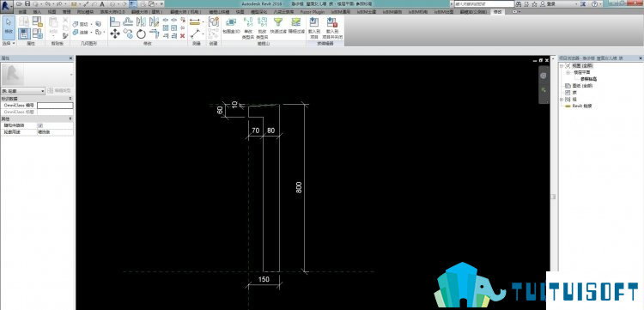The width and height of the screenshot is (644, 310).
Task: Click the sign-in user icon
Action: click(x=543, y=3)
